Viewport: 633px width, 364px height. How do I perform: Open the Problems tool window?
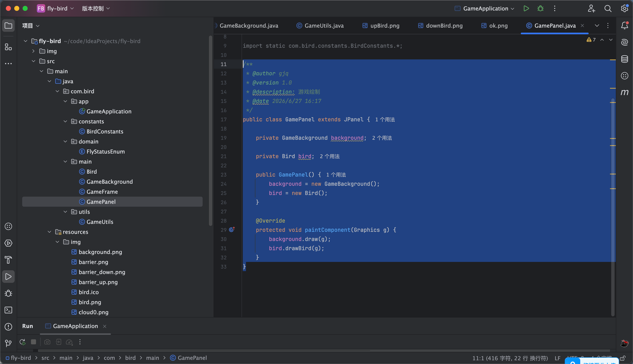pyautogui.click(x=8, y=327)
